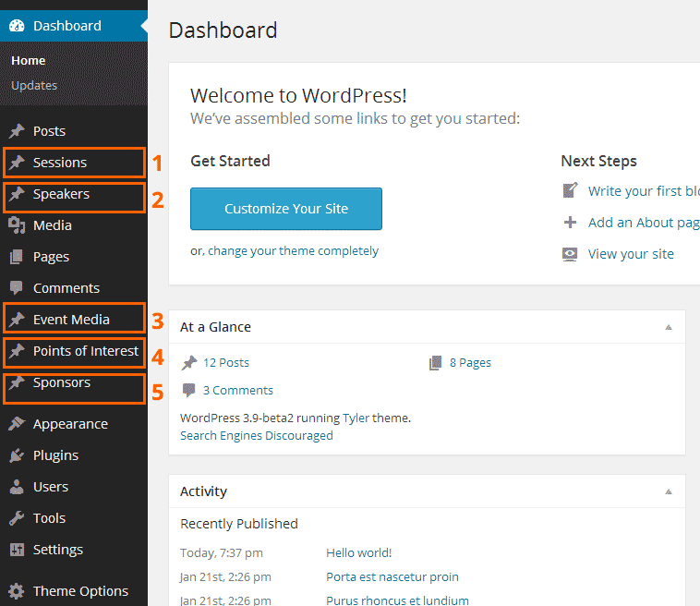700x606 pixels.
Task: Open the Dashboard menu item
Action: pyautogui.click(x=74, y=26)
